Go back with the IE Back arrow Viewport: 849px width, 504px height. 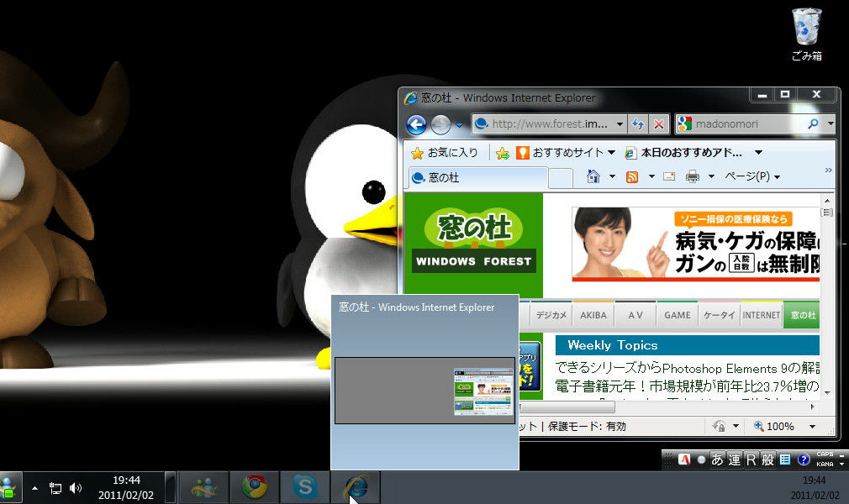tap(416, 124)
